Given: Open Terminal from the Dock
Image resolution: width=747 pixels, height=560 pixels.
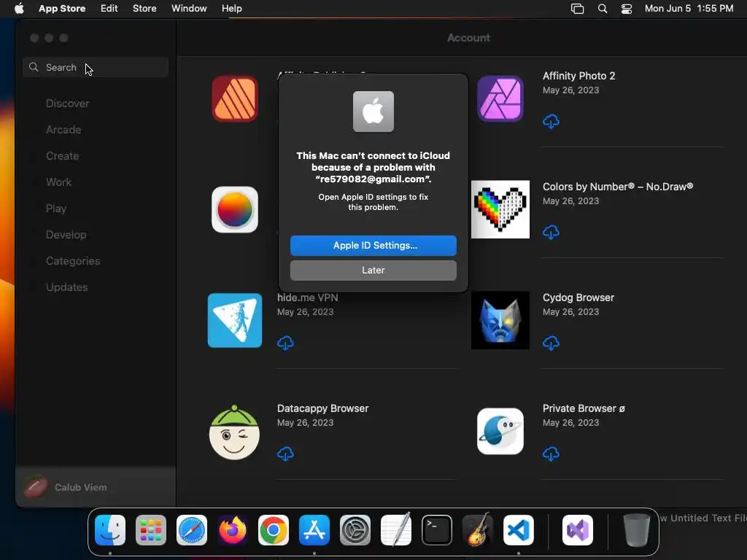Looking at the screenshot, I should (437, 530).
